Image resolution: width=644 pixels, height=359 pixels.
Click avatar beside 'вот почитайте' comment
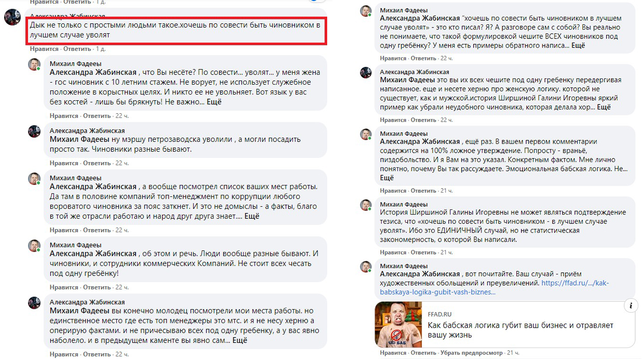click(366, 267)
